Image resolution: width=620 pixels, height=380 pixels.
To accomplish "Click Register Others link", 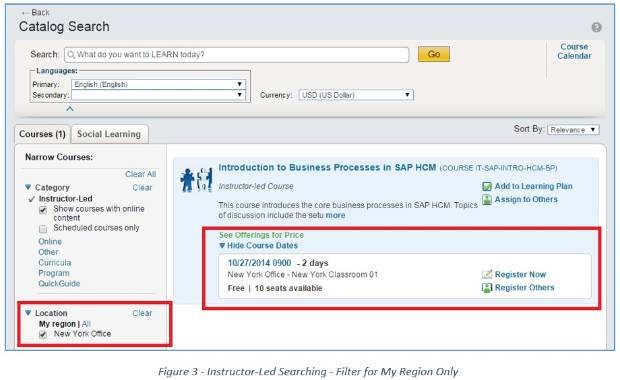I will 525,287.
